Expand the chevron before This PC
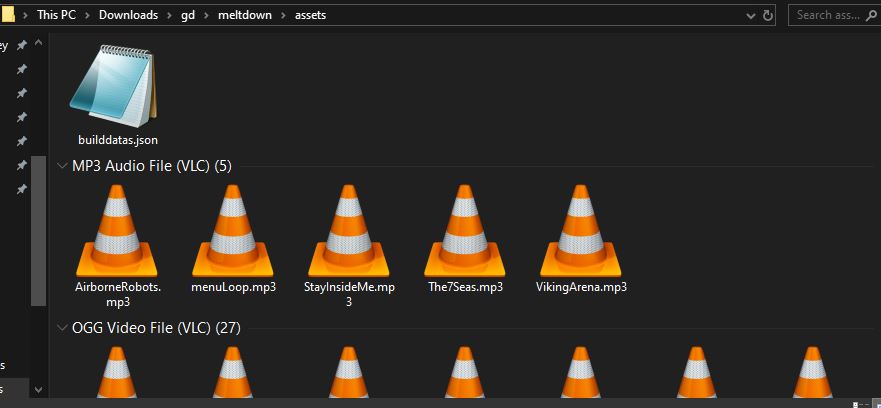The width and height of the screenshot is (881, 408). [25, 15]
